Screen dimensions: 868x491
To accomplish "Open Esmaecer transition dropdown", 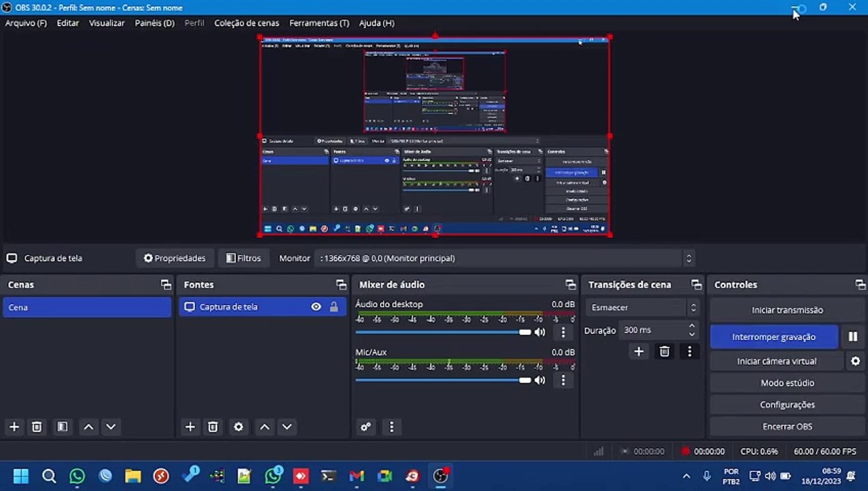I will [642, 308].
